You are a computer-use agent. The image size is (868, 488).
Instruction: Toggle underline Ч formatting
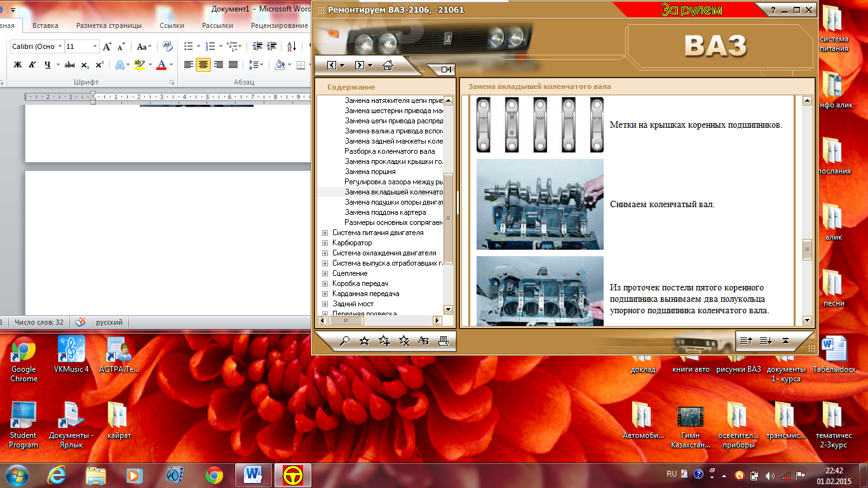pyautogui.click(x=48, y=65)
